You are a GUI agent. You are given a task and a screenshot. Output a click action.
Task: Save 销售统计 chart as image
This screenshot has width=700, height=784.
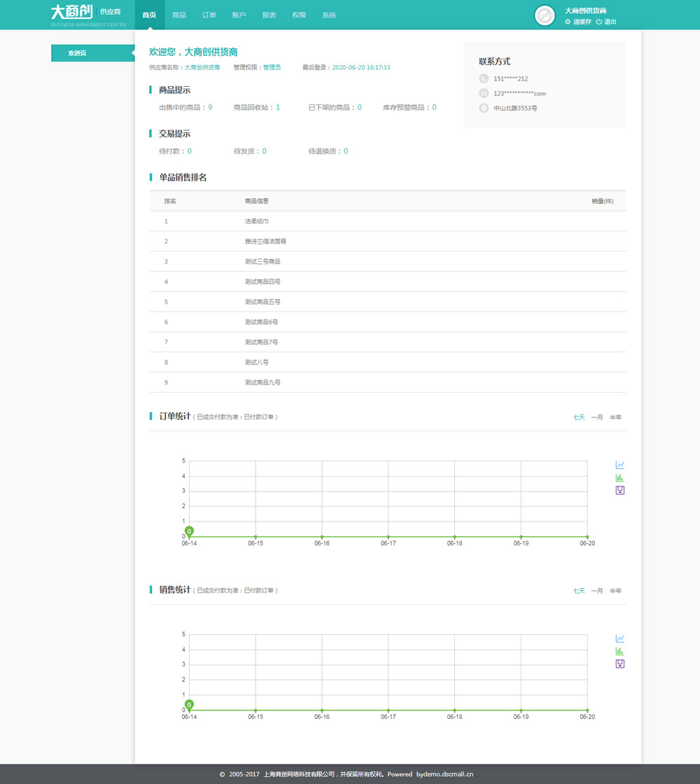click(619, 664)
